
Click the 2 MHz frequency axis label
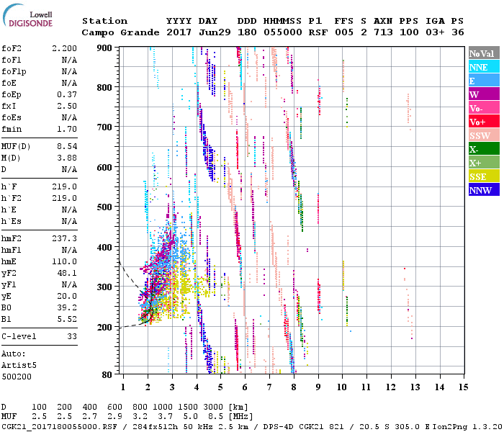pyautogui.click(x=148, y=387)
